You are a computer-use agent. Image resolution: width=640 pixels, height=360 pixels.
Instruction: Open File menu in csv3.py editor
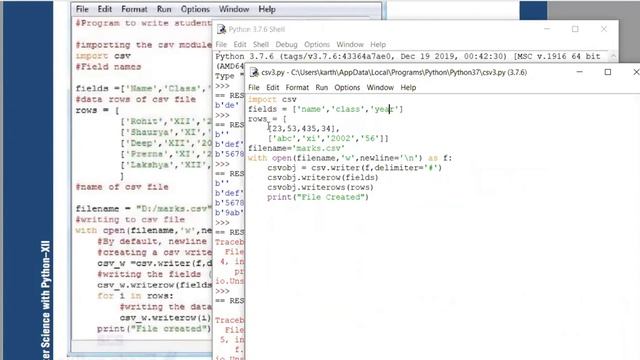pyautogui.click(x=253, y=87)
